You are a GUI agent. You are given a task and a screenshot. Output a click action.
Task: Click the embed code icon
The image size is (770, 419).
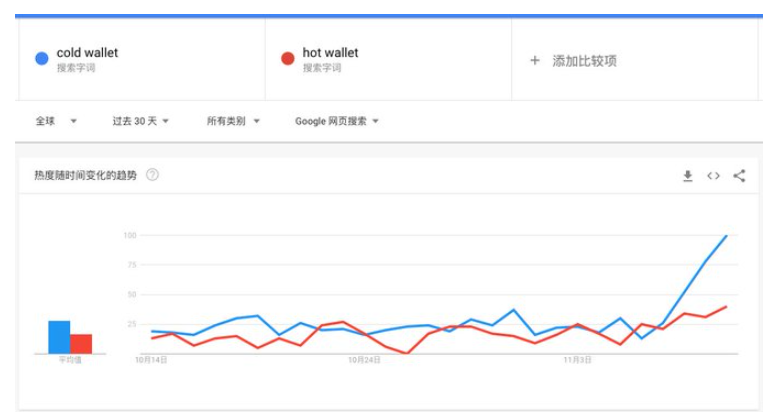click(x=713, y=176)
